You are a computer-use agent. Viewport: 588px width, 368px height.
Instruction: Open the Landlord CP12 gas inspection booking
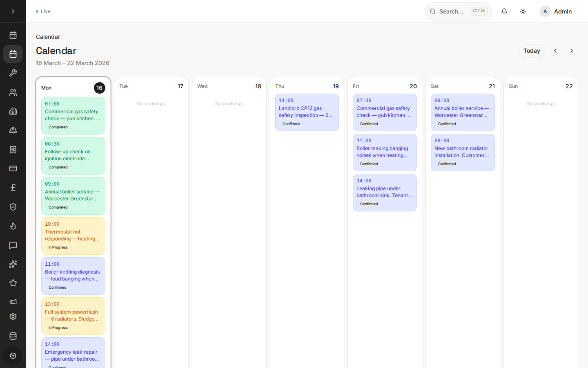(x=307, y=112)
